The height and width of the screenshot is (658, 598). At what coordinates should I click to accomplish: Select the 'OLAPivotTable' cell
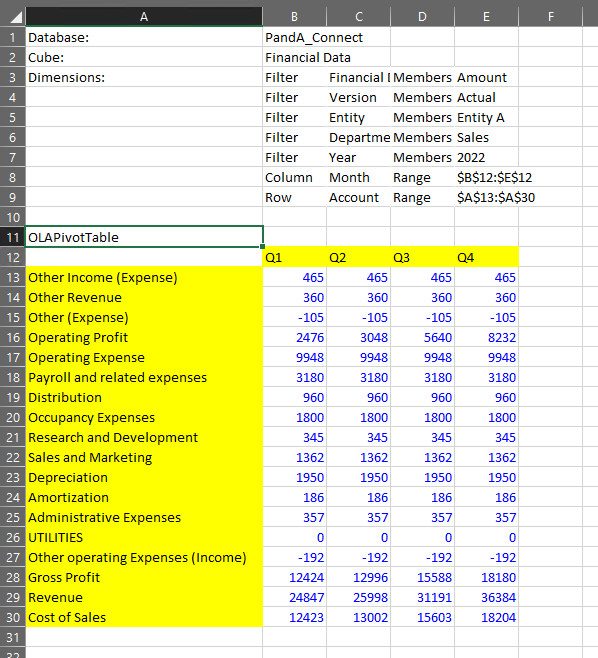point(144,237)
